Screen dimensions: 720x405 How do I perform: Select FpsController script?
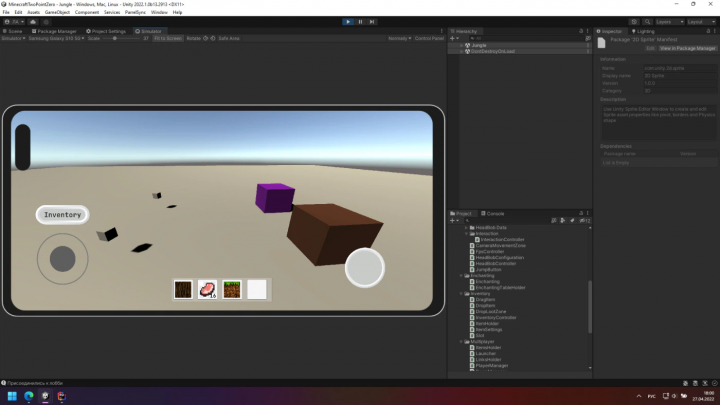(489, 252)
